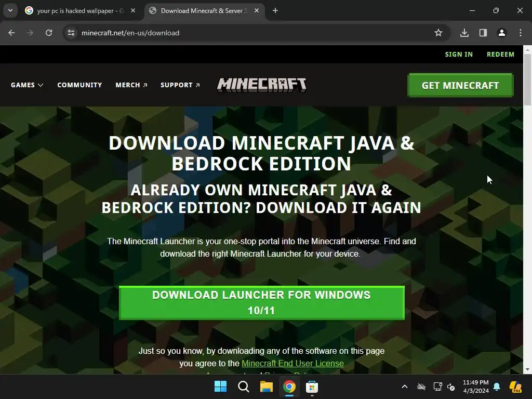Click 'Already own Minecraft Java' subheading
532x399 pixels.
coord(262,198)
